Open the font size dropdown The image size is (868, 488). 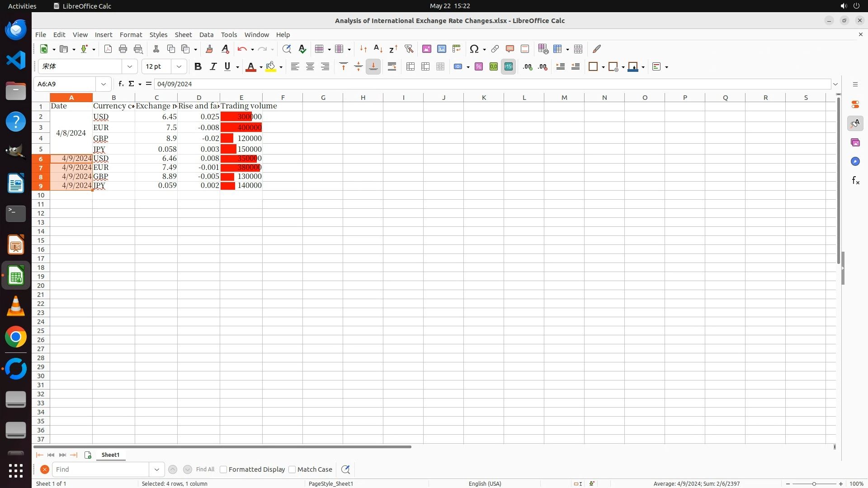[179, 67]
